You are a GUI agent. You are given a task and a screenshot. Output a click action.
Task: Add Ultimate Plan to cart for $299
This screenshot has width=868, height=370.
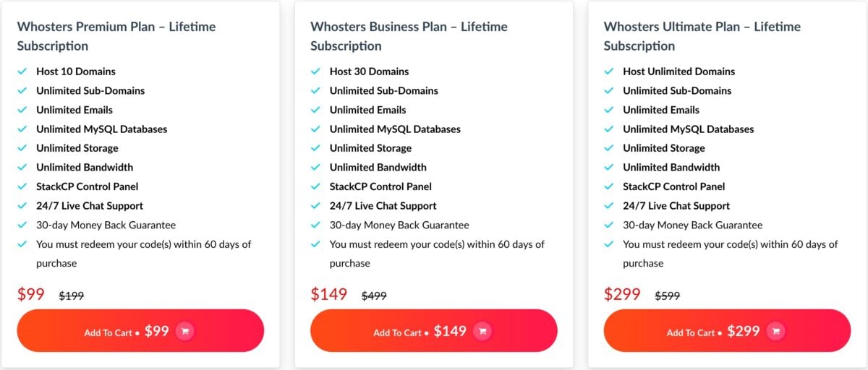coord(727,331)
